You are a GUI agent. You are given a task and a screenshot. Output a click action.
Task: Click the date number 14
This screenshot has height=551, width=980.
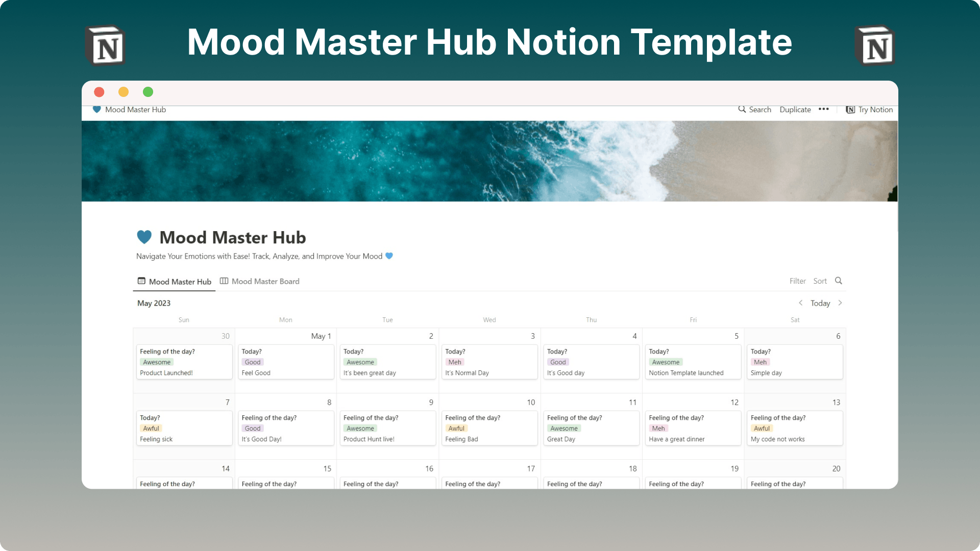pos(226,469)
